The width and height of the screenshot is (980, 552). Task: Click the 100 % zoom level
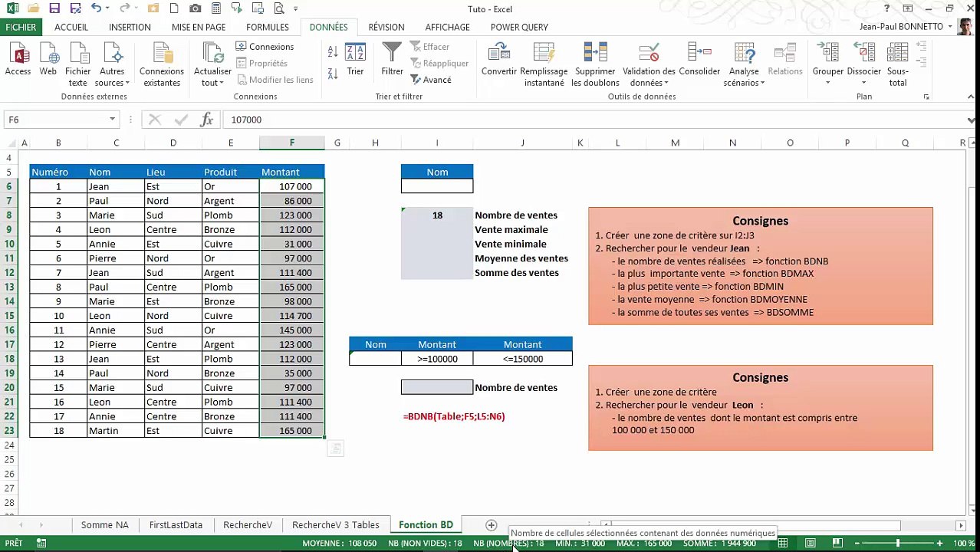coord(964,544)
